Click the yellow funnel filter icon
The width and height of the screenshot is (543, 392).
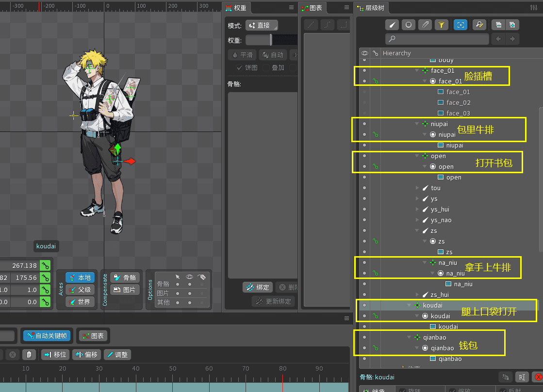click(x=441, y=25)
